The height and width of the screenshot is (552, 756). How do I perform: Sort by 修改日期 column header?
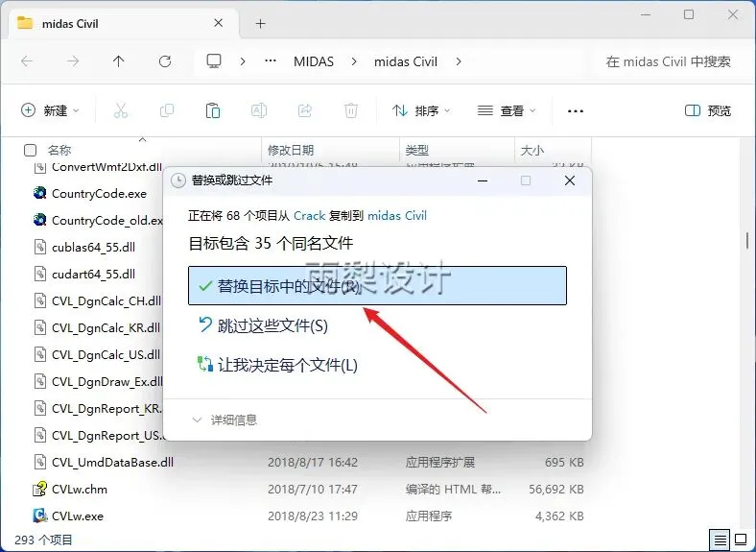[x=291, y=150]
